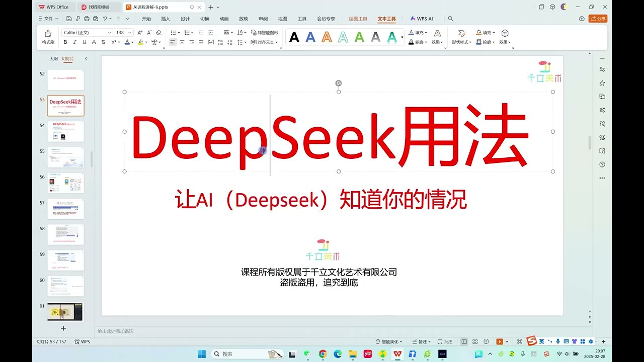Click the decrease indent icon

coord(201,33)
